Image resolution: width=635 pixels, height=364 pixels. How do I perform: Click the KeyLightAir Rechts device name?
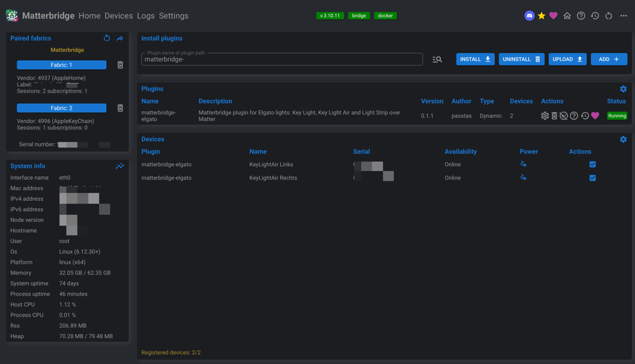pos(273,178)
